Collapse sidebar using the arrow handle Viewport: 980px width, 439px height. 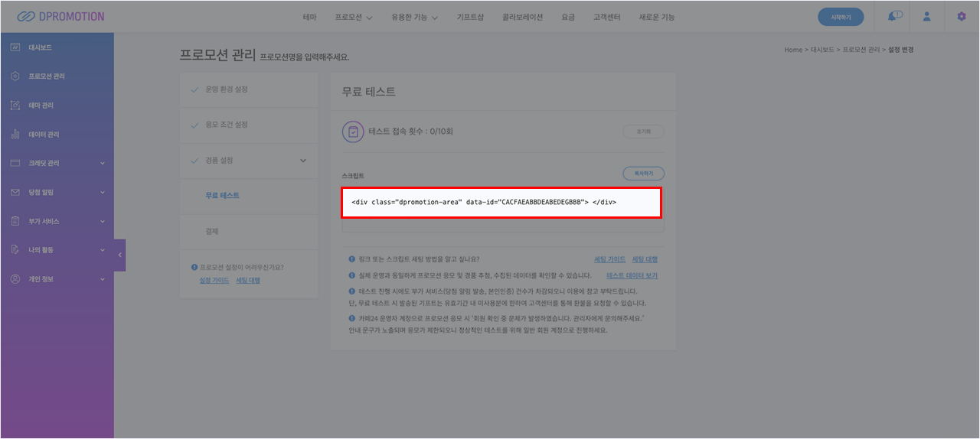(x=119, y=255)
